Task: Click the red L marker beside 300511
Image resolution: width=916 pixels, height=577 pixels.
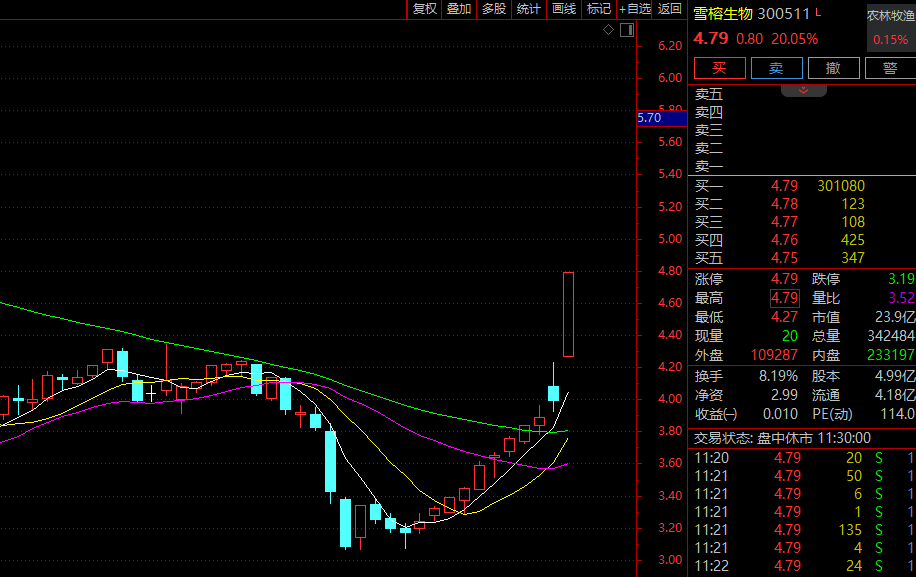Action: click(818, 13)
